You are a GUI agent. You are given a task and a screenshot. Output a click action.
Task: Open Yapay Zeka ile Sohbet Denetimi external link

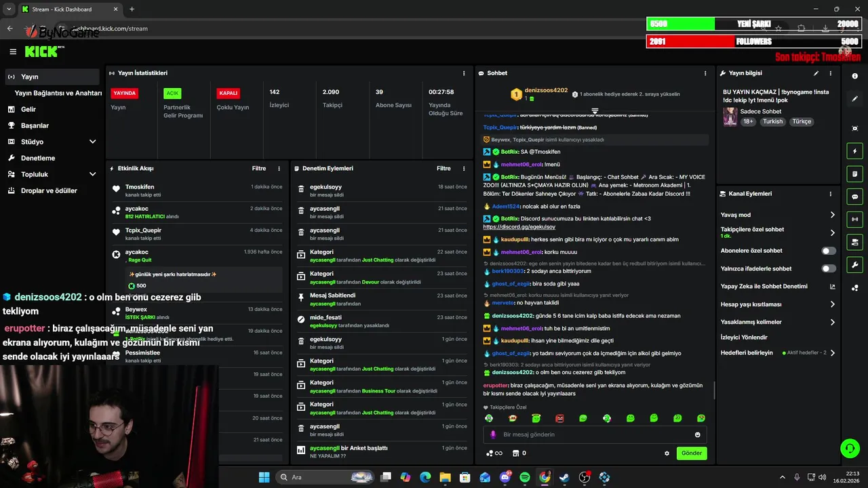(832, 287)
